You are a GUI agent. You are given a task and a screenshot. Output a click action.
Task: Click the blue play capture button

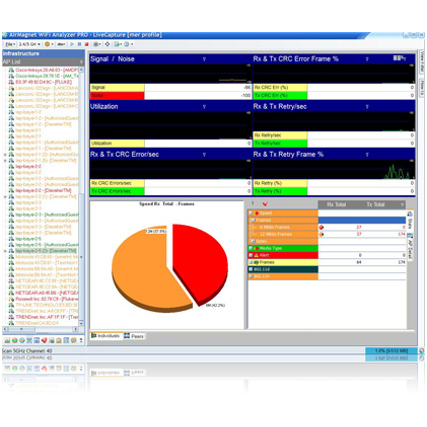[x=72, y=44]
